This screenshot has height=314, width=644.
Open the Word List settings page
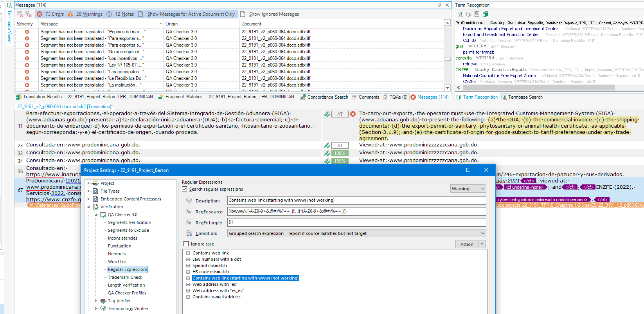pos(117,262)
